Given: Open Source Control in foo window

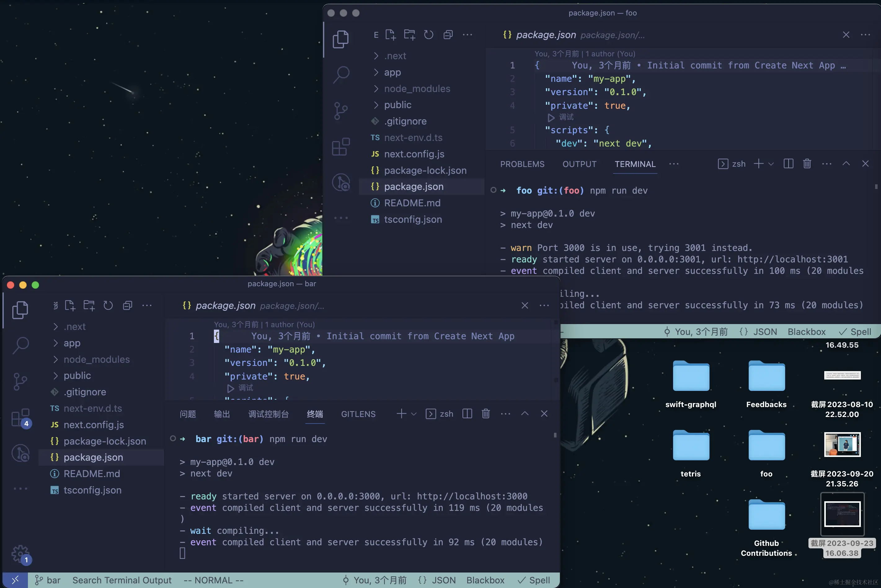Looking at the screenshot, I should pos(340,111).
